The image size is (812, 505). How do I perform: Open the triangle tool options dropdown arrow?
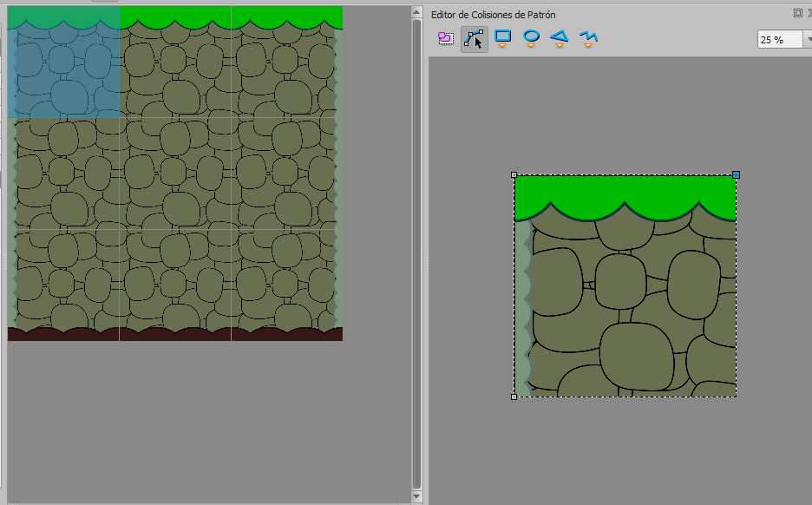click(560, 45)
